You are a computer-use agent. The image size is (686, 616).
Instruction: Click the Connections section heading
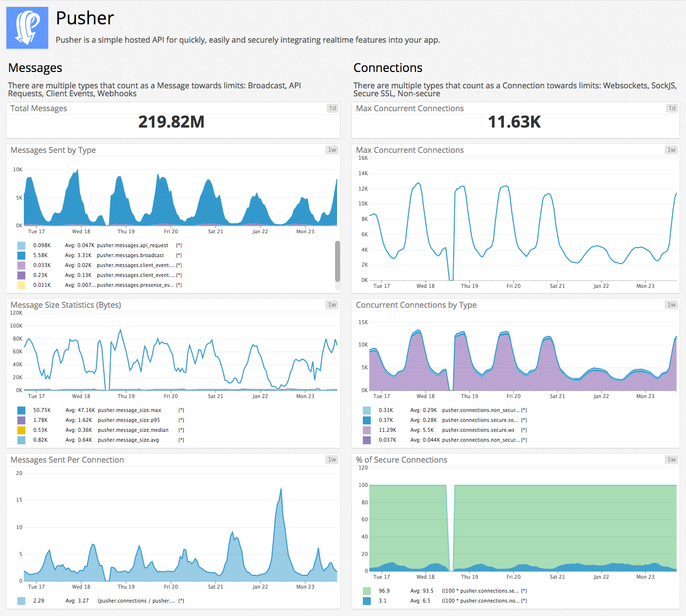pos(388,68)
